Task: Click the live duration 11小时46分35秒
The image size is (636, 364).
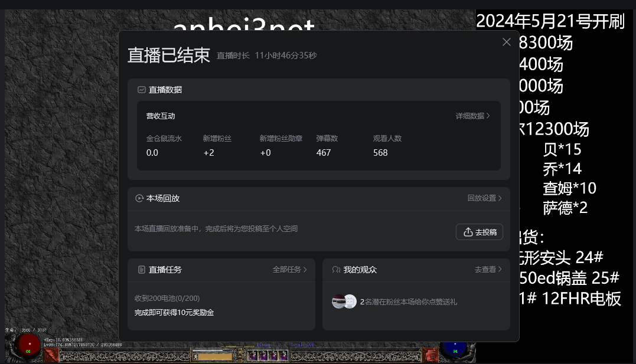Action: 286,55
